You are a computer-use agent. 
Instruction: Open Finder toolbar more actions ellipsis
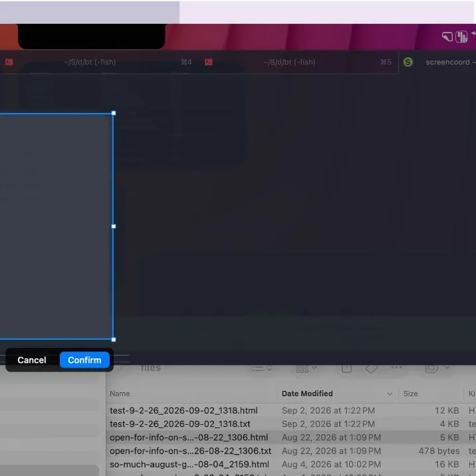(397, 368)
